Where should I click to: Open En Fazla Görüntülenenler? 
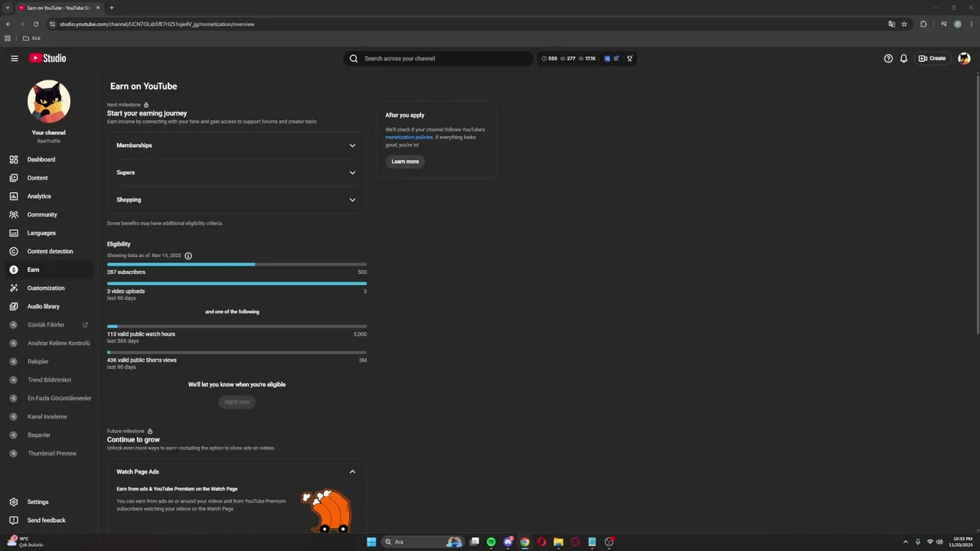[49, 398]
